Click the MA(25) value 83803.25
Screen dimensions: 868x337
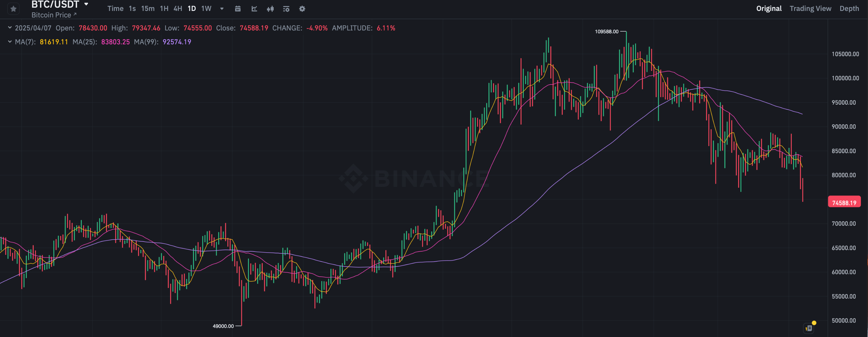coord(115,42)
